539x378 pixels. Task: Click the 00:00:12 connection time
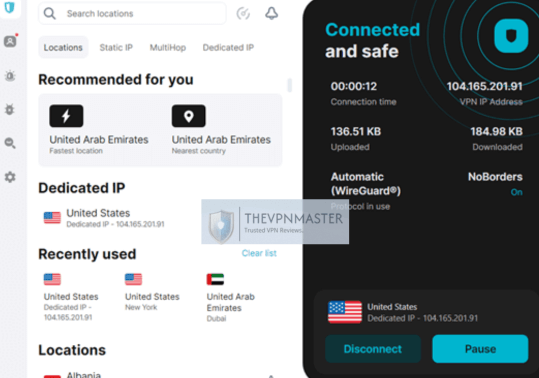(x=354, y=86)
